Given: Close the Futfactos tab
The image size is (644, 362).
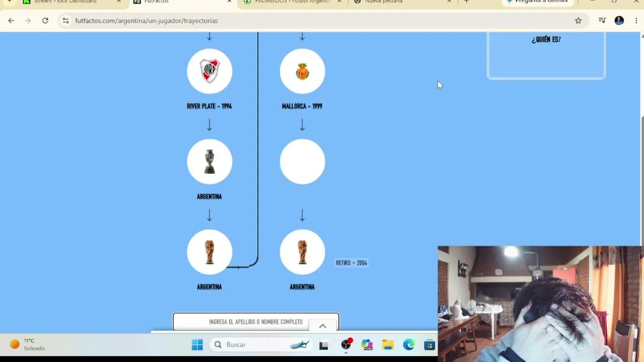Looking at the screenshot, I should click(229, 2).
